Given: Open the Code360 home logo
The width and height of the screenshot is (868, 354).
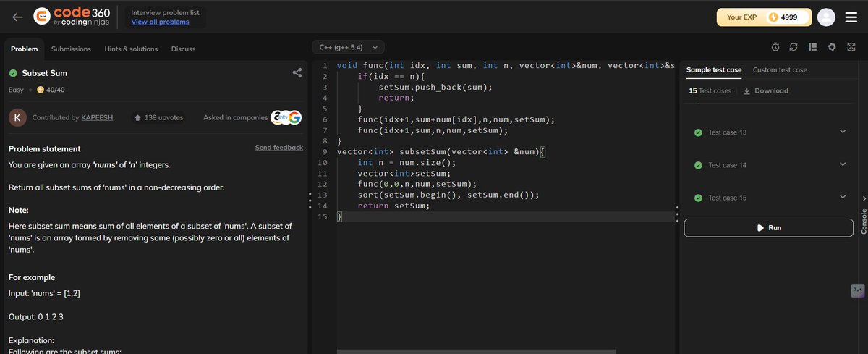Looking at the screenshot, I should click(72, 17).
